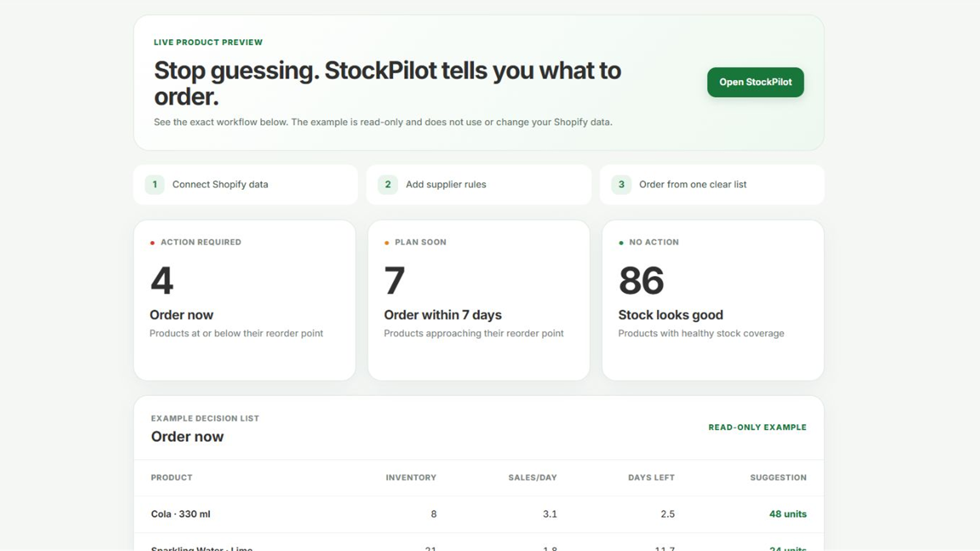The height and width of the screenshot is (551, 980).
Task: Open the Plan Soon card showing 7
Action: [x=479, y=300]
